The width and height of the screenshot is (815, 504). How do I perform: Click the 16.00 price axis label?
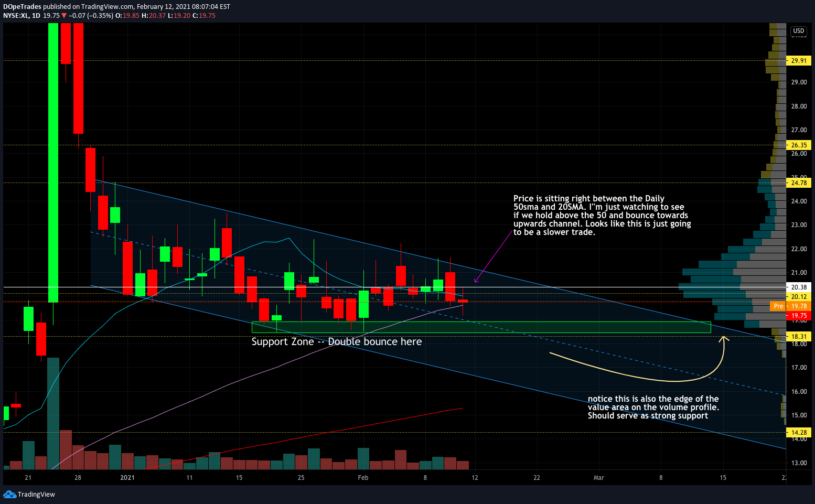799,392
